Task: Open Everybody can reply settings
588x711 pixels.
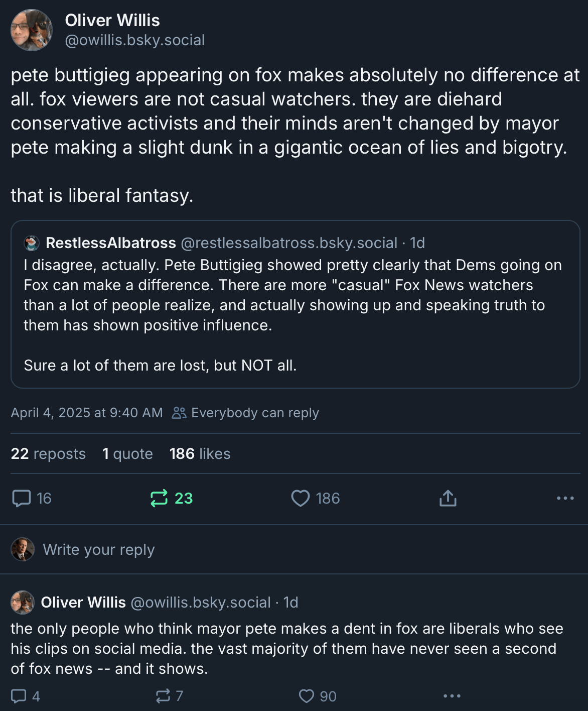Action: coord(246,413)
